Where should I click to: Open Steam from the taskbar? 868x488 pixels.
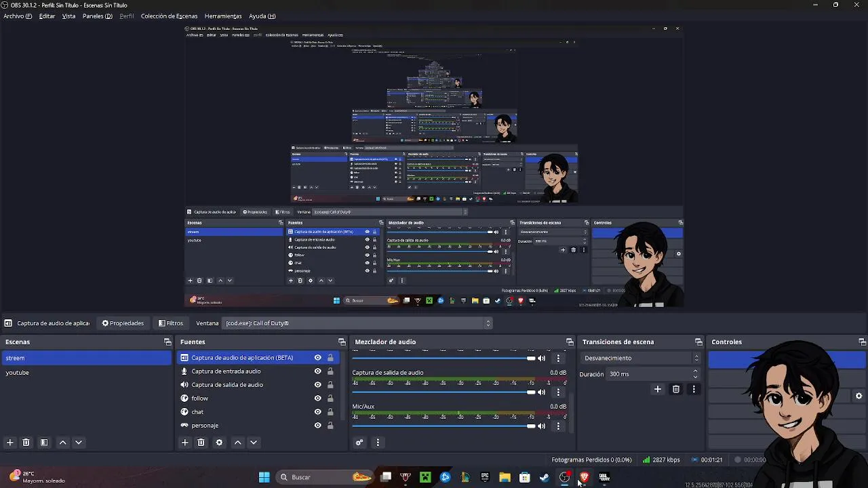pyautogui.click(x=544, y=477)
